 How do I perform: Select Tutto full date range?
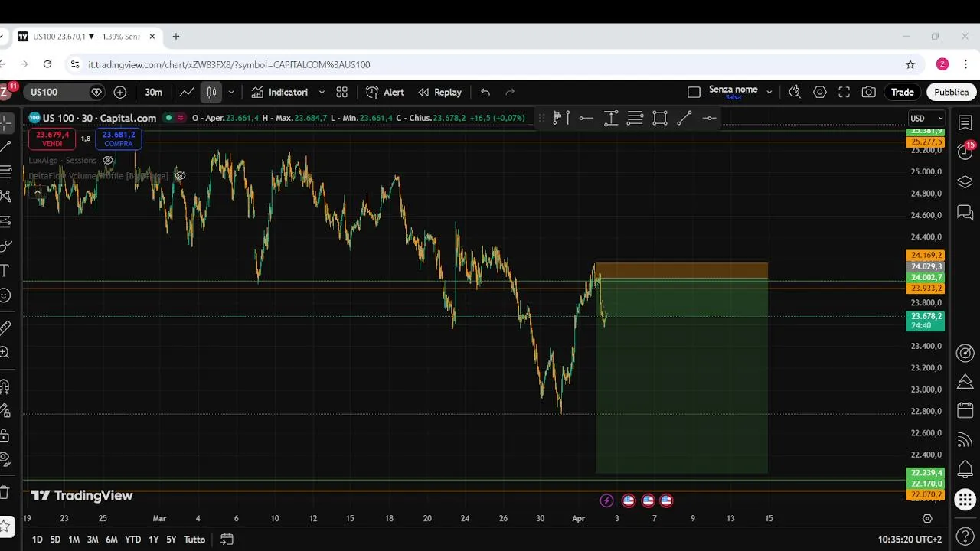click(x=194, y=540)
